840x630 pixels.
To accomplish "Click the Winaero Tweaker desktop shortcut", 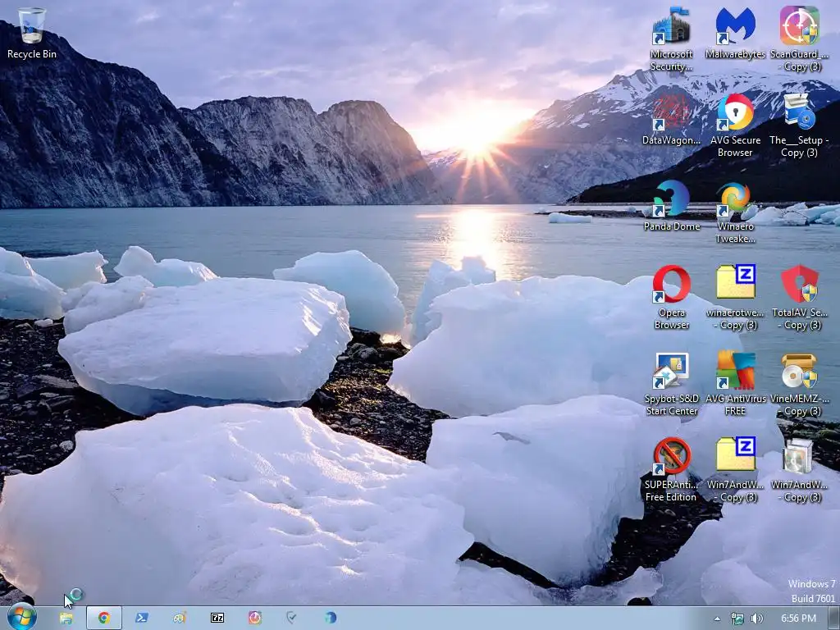I will [735, 212].
